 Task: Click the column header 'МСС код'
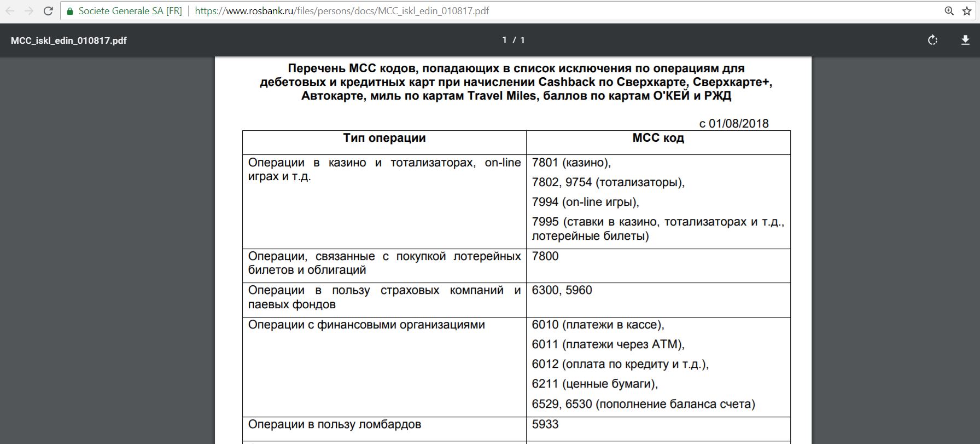point(658,138)
